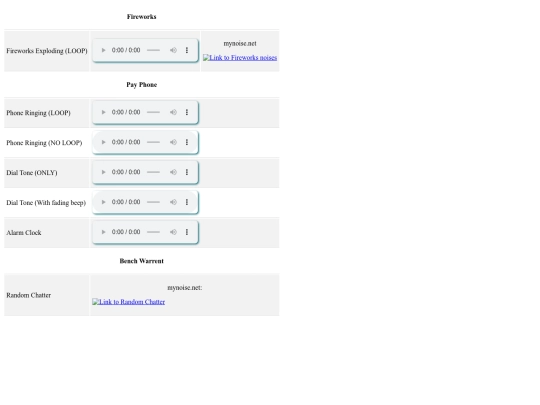Click the Fireworks Exploding seek bar

[153, 50]
